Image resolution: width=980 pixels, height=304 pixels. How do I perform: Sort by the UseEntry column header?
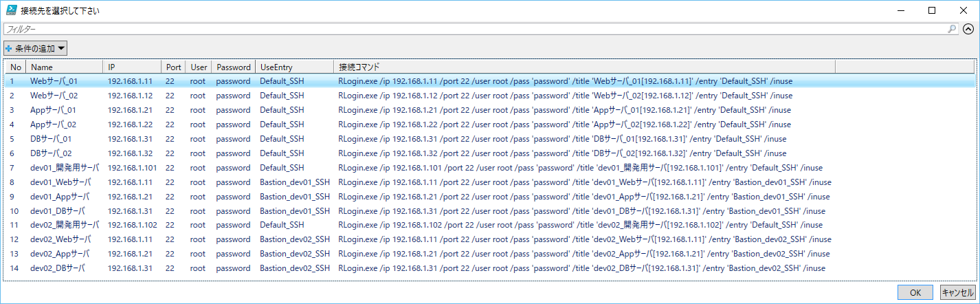click(x=294, y=67)
